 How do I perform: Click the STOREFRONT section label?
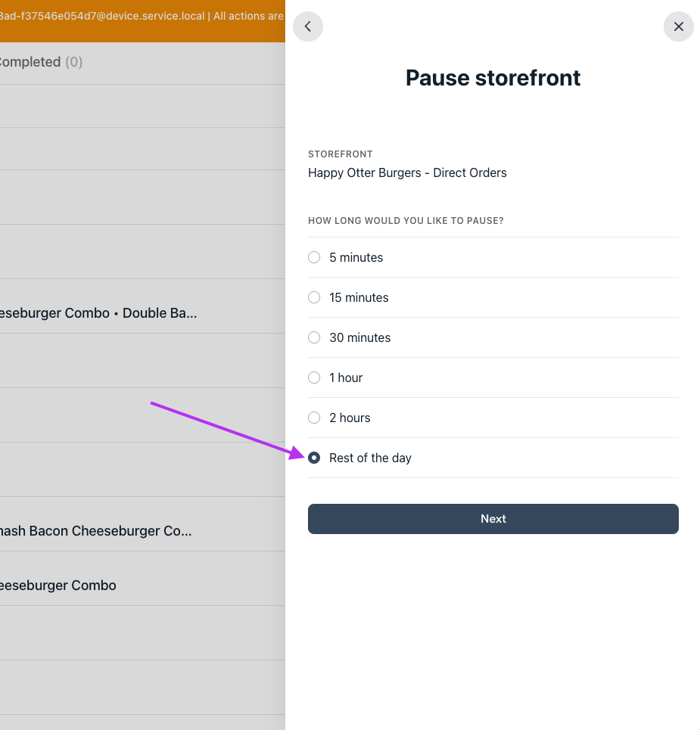[x=341, y=154]
